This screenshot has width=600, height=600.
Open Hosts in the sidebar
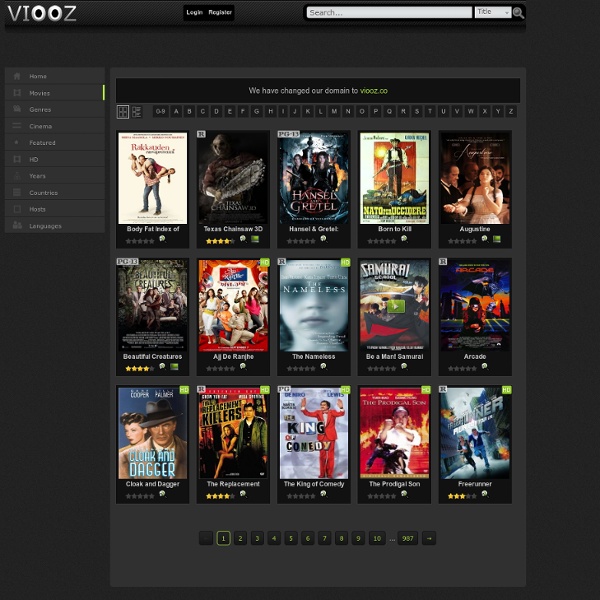coord(55,209)
